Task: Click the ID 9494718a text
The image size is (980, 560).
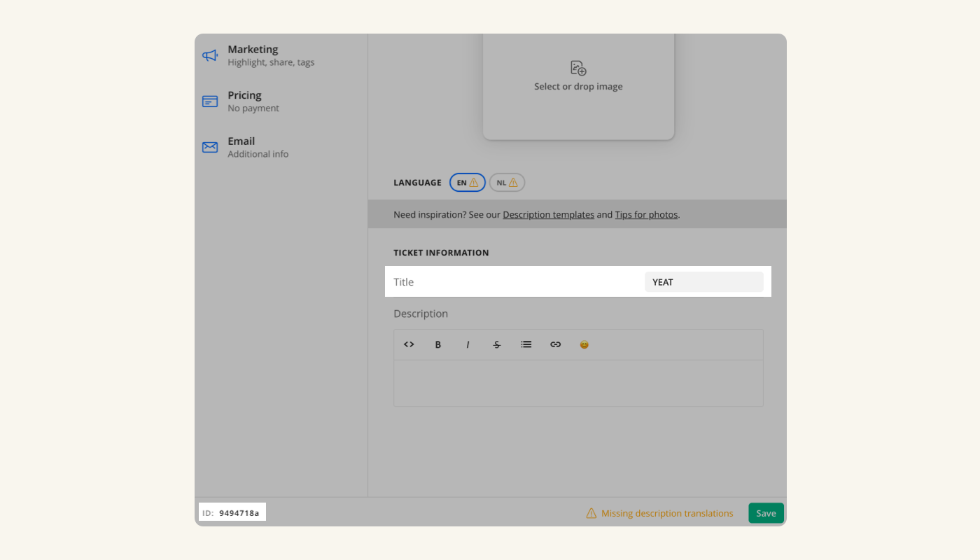Action: tap(231, 513)
